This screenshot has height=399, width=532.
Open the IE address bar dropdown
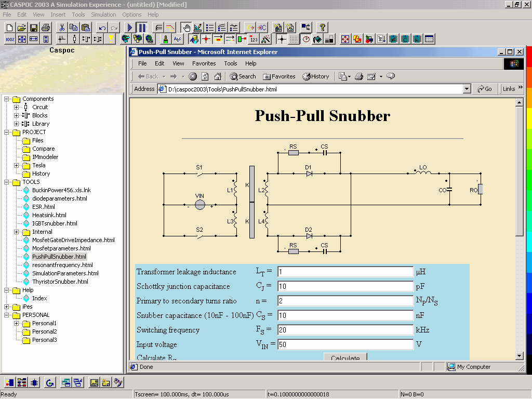[467, 89]
